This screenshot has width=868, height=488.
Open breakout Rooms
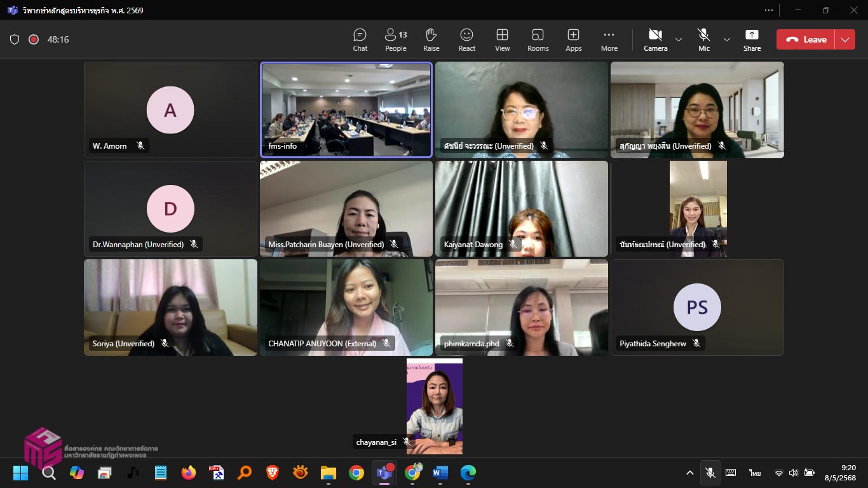(538, 39)
